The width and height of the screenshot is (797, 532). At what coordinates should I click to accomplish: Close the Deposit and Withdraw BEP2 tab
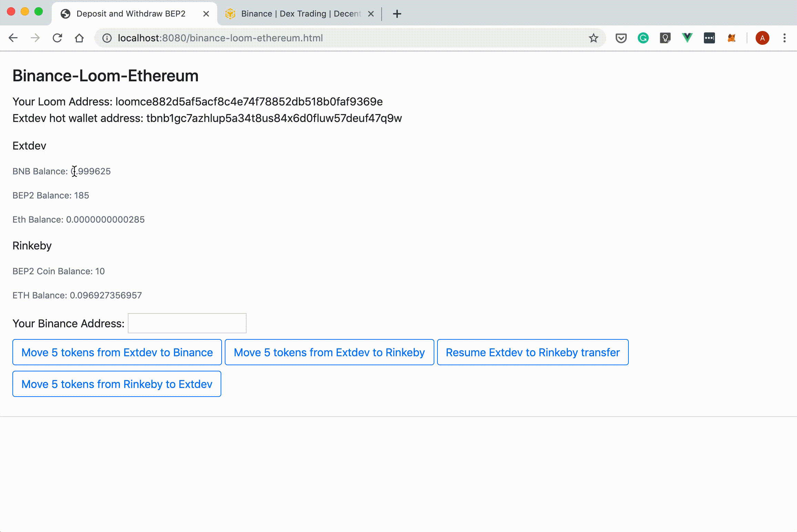(x=206, y=14)
